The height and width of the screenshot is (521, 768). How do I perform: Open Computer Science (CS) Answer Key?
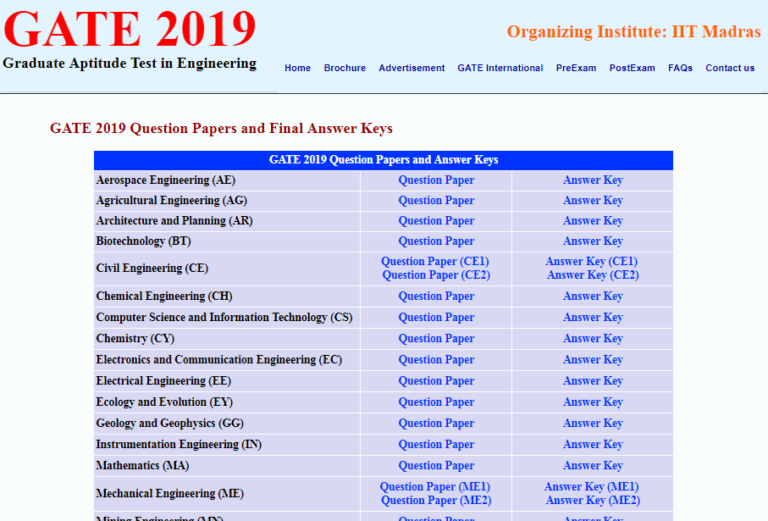coord(593,317)
